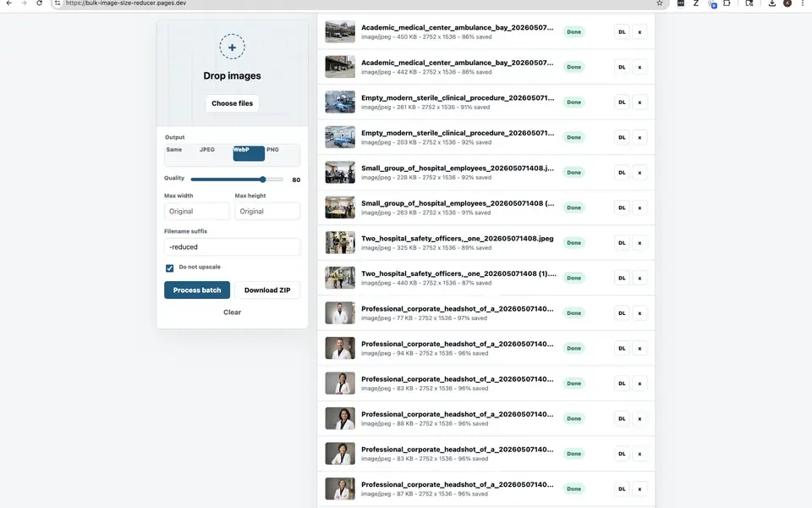Click Done status of 442 KB ambulance image
Screen dimensions: 812x508
tap(573, 68)
